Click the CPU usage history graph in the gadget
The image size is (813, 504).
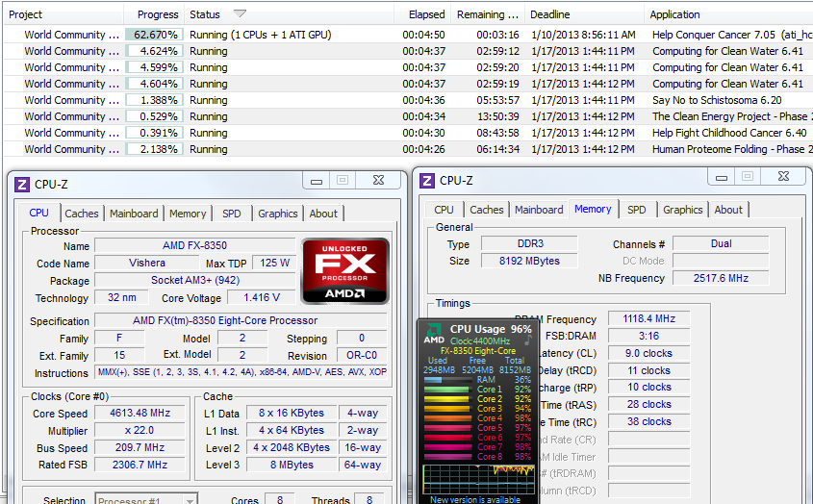(478, 479)
